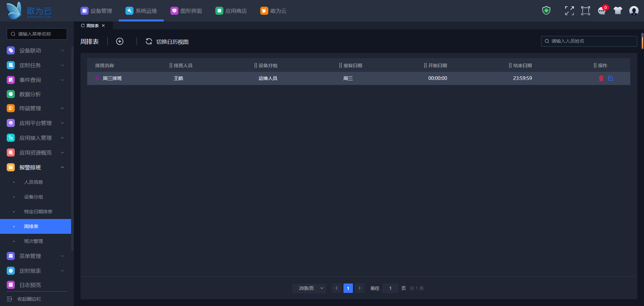Click the 前往 page number input
Screen dimensions: 644x306
(390, 288)
